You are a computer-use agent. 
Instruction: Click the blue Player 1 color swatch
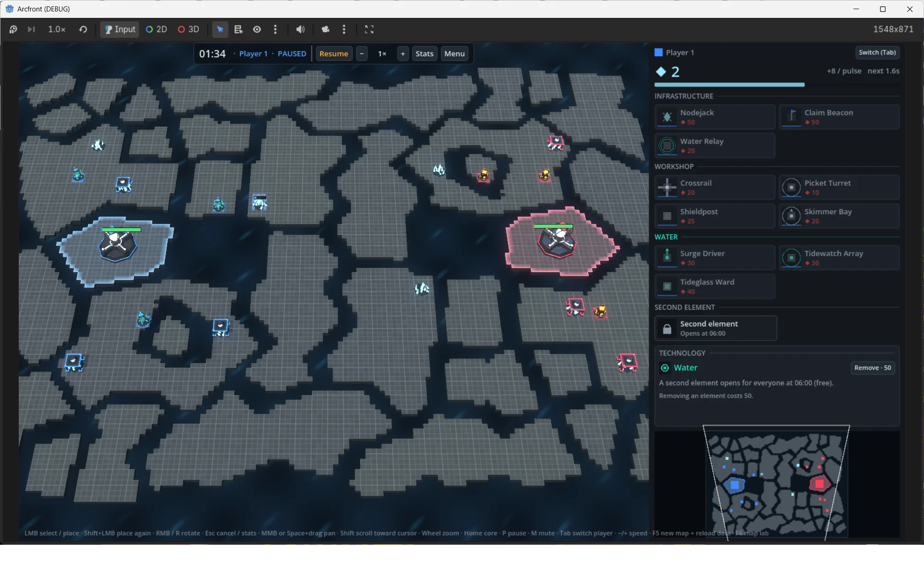[x=658, y=52]
